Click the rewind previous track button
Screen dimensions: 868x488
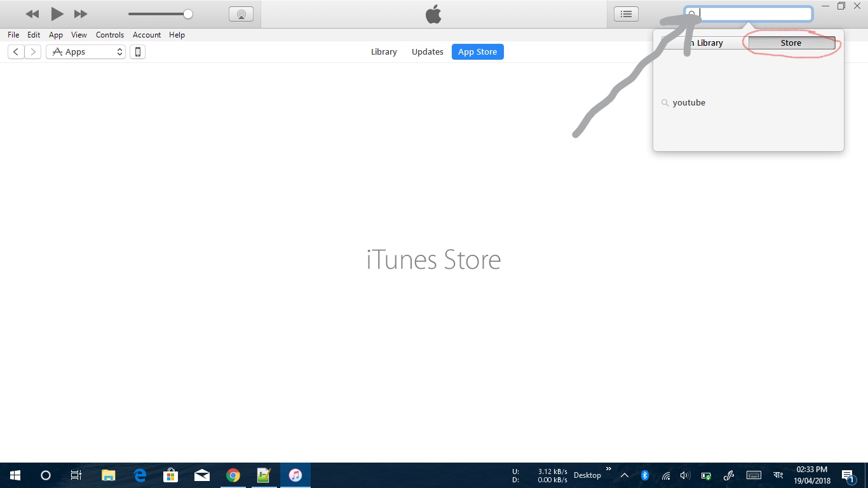click(32, 14)
